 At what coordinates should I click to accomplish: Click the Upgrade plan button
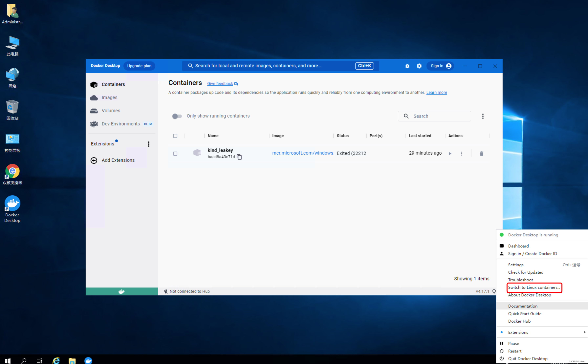pos(139,66)
